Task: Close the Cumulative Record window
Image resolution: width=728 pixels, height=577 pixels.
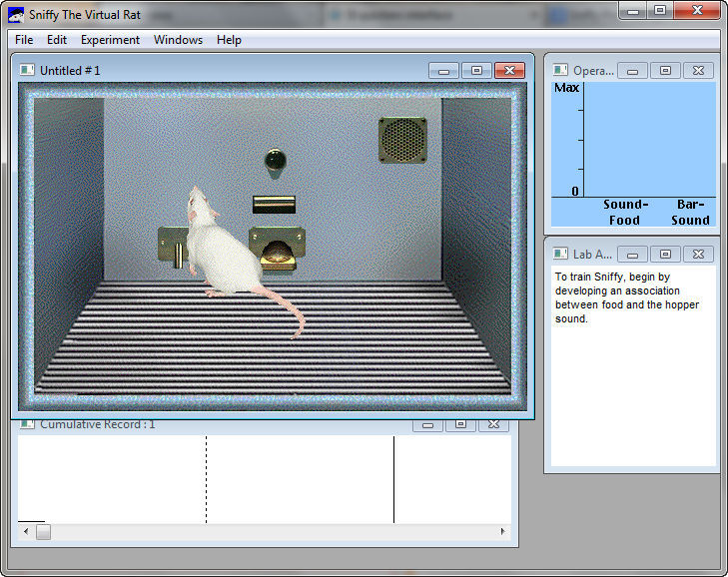Action: 493,424
